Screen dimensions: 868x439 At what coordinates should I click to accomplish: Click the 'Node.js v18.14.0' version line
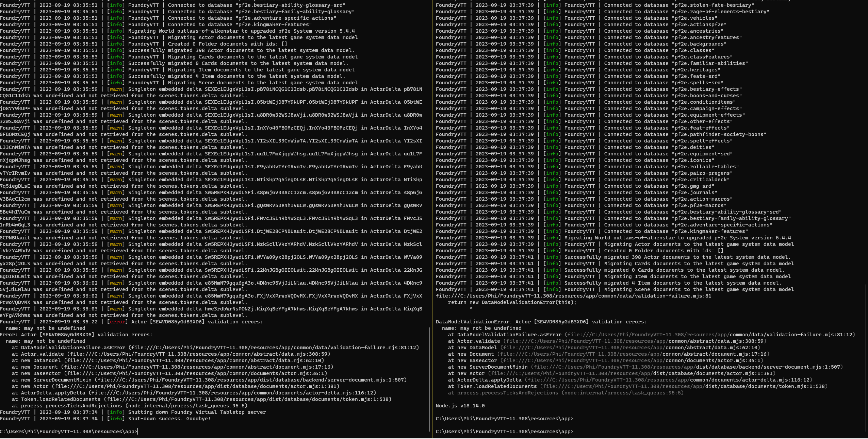click(460, 406)
